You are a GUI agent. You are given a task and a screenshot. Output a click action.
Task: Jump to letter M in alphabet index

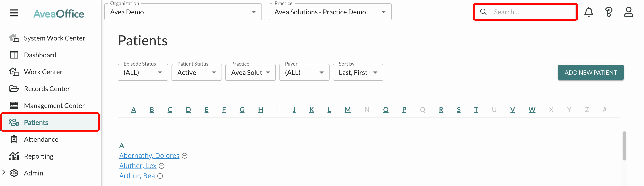[347, 109]
